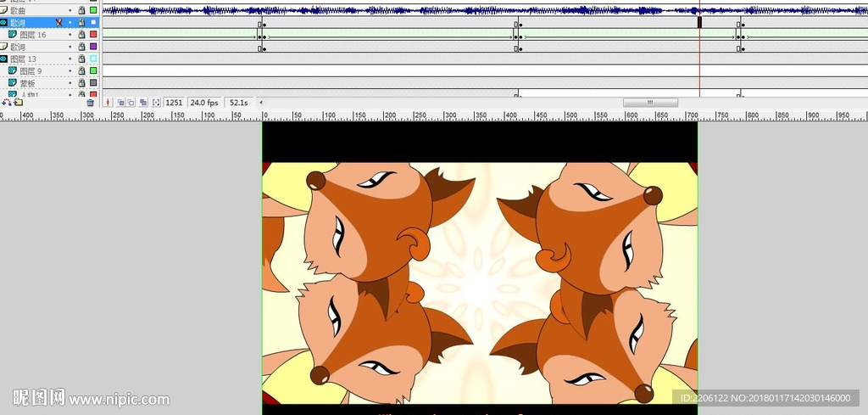Click the 24.0 fps frame rate
Image resolution: width=868 pixels, height=415 pixels.
pos(204,103)
